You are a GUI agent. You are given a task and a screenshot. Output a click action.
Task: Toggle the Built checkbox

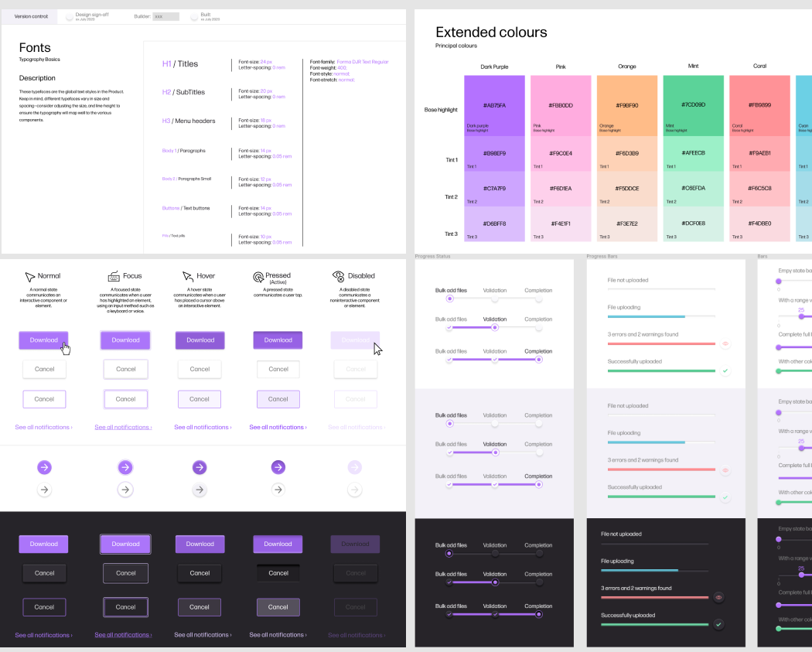(193, 15)
